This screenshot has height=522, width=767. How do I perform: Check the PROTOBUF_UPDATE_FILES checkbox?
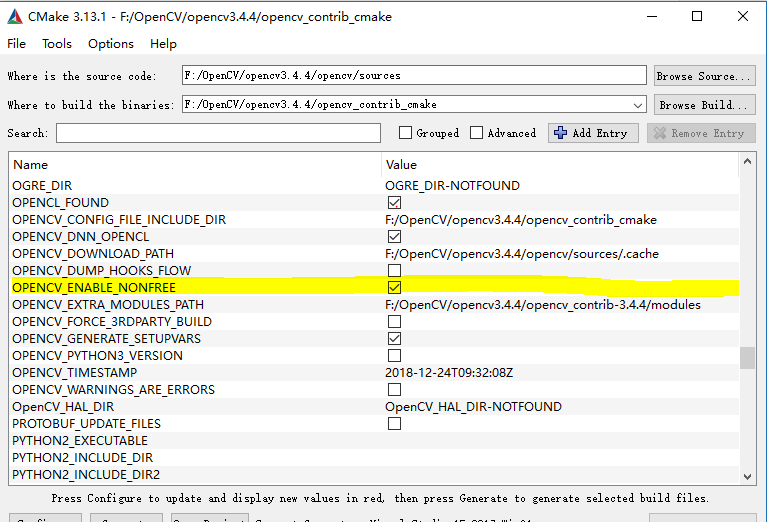[394, 424]
